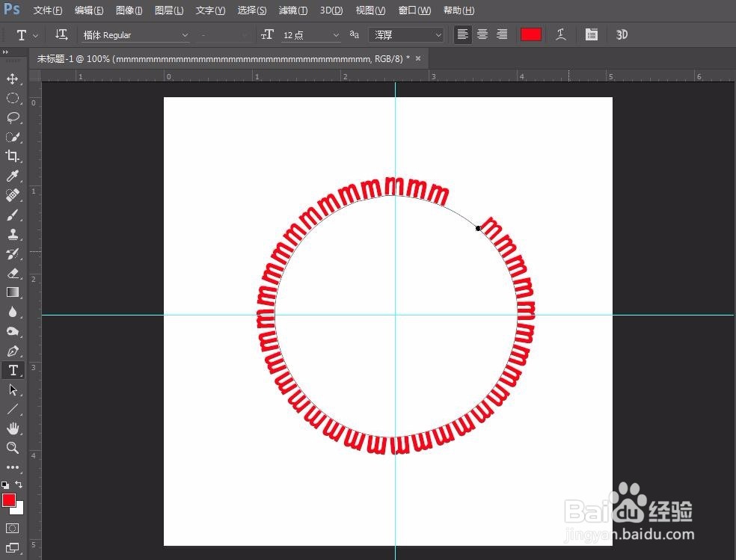Open the 图像(I) menu
The height and width of the screenshot is (560, 736).
tap(129, 10)
